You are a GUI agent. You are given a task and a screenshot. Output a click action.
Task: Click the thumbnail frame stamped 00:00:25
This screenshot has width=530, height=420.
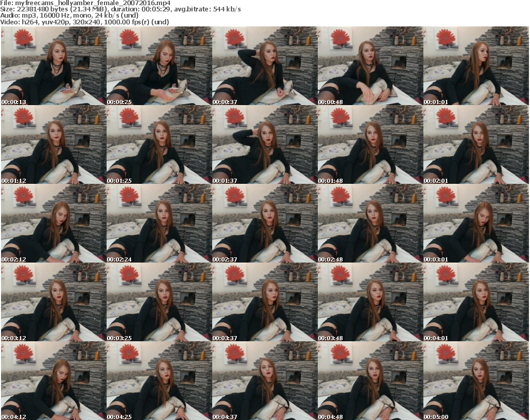tap(159, 66)
